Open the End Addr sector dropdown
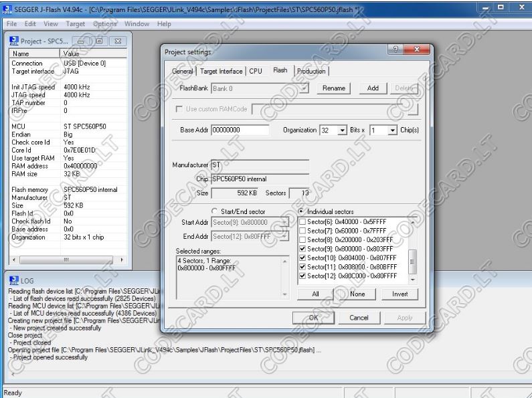532x398 pixels. click(x=284, y=236)
